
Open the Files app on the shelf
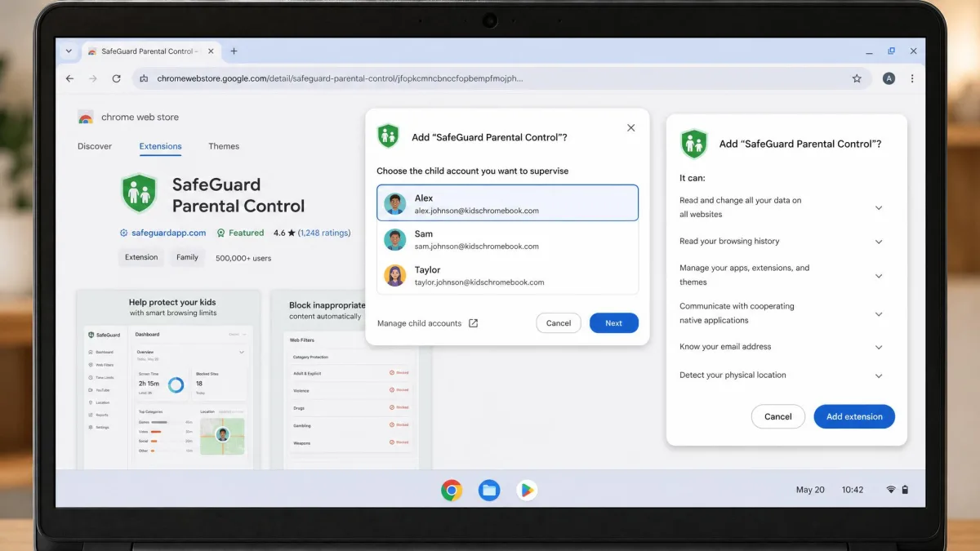pyautogui.click(x=489, y=490)
